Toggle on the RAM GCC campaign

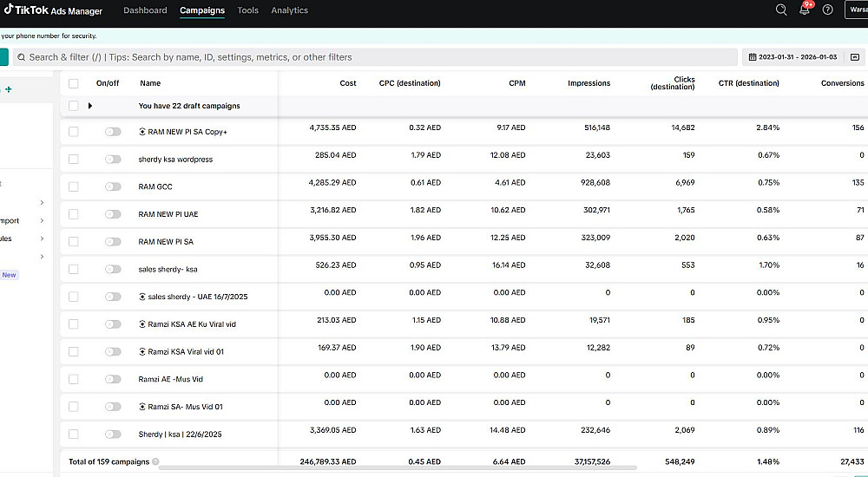click(x=113, y=186)
